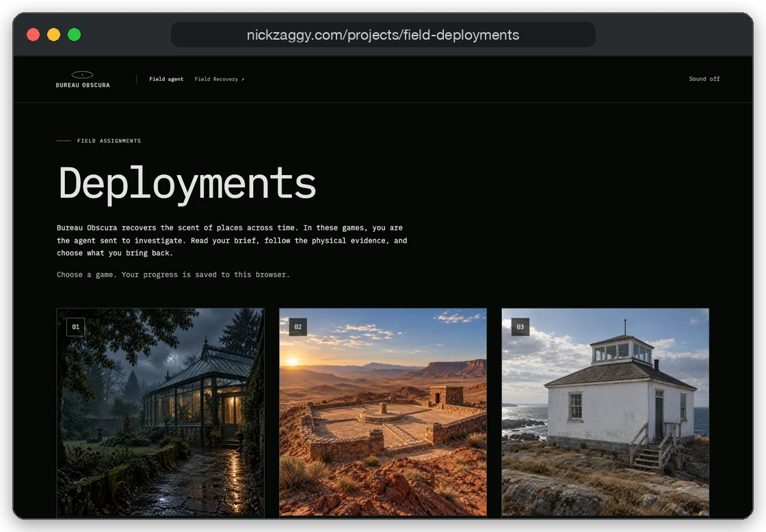The image size is (766, 532).
Task: Open the greenhouse game card 01
Action: pos(160,412)
